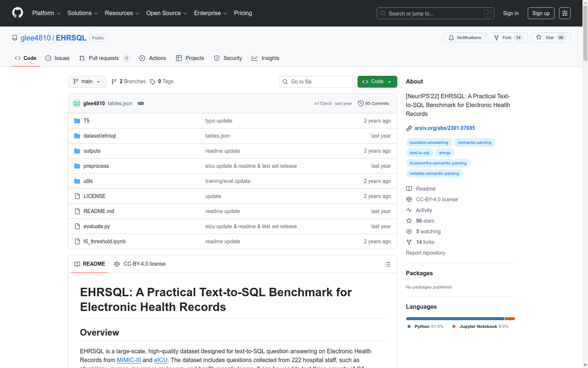The width and height of the screenshot is (588, 368).
Task: Click the Pricing menu item
Action: (x=243, y=13)
